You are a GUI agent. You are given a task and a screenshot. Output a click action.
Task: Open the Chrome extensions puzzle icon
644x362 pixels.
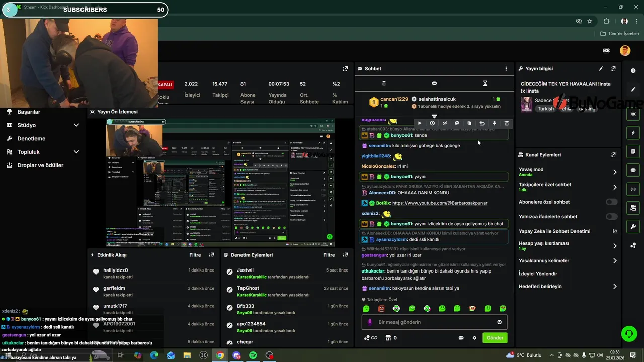[606, 21]
